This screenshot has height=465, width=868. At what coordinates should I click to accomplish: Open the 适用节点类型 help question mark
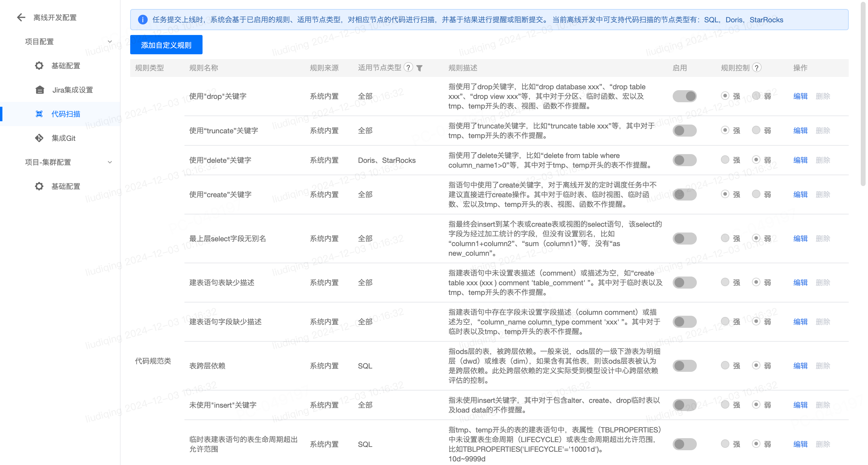click(x=408, y=68)
